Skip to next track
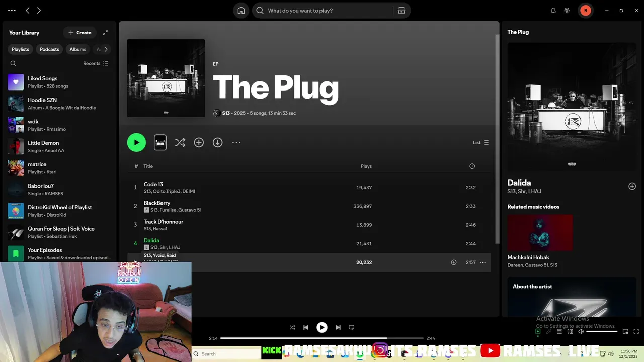Screen dimensions: 644x362 tap(338, 327)
